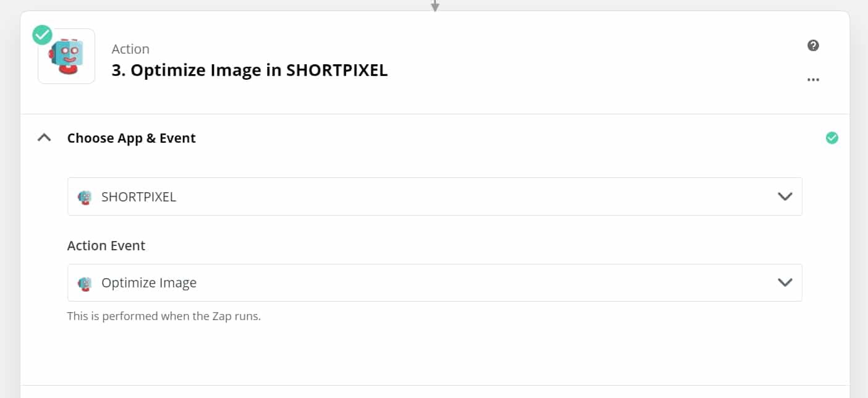Image resolution: width=868 pixels, height=398 pixels.
Task: Expand the SHORTPIXEL app dropdown arrow
Action: [785, 197]
